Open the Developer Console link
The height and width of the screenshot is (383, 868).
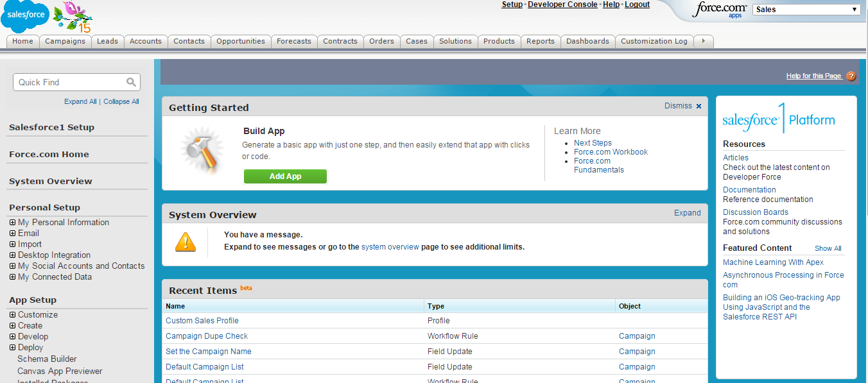[x=562, y=4]
